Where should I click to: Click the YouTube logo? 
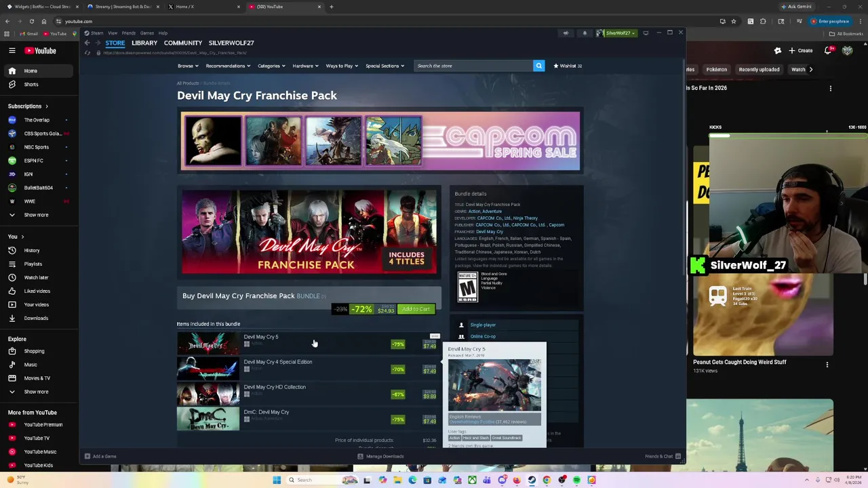click(x=41, y=50)
